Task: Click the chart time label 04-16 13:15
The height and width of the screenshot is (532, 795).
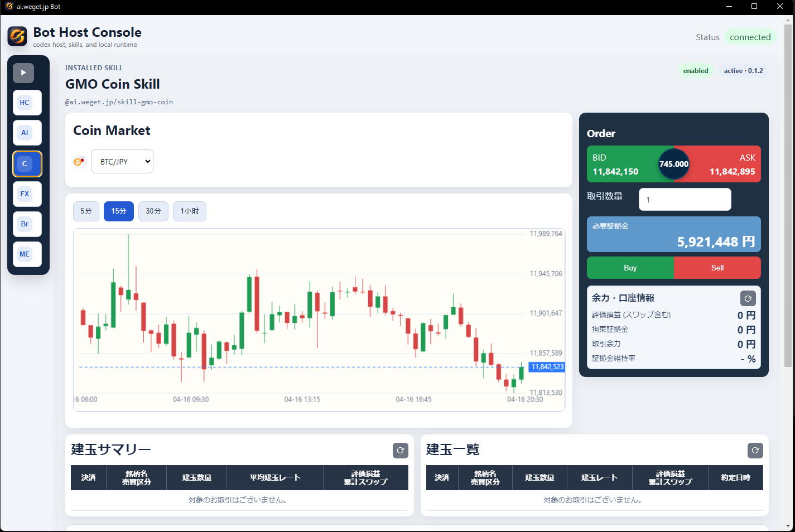Action: pos(302,399)
